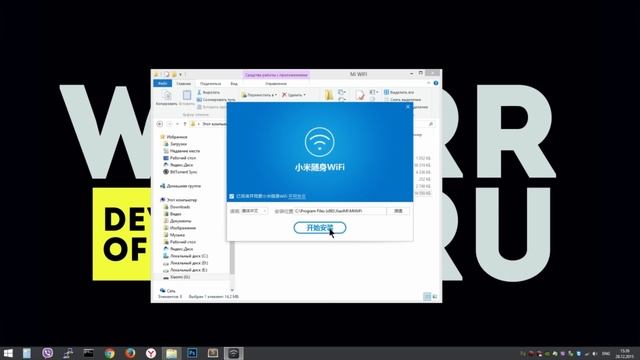Click the Back navigation arrow in Explorer
This screenshot has height=360, width=640.
(x=160, y=124)
